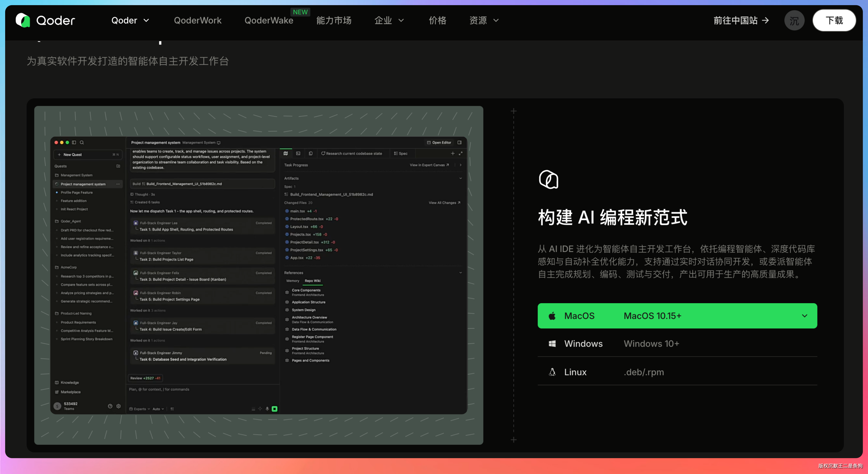Collapse the Artifacts section
The image size is (868, 474).
click(x=461, y=178)
